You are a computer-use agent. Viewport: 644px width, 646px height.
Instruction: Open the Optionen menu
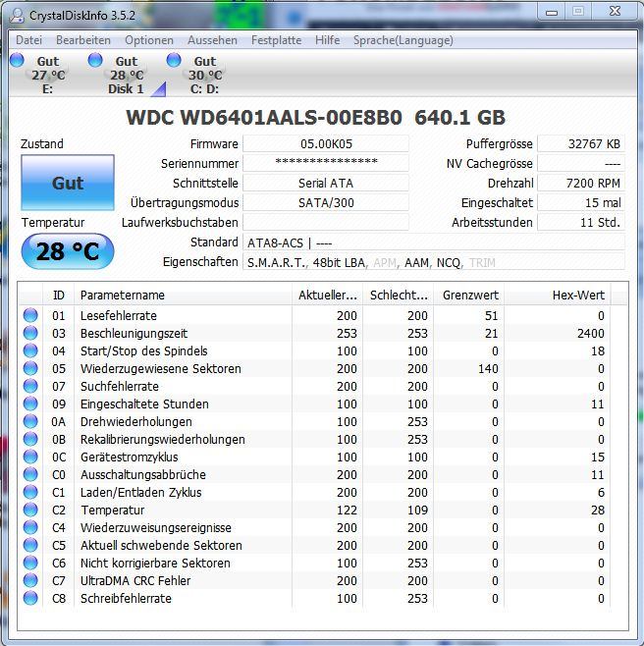coord(149,40)
